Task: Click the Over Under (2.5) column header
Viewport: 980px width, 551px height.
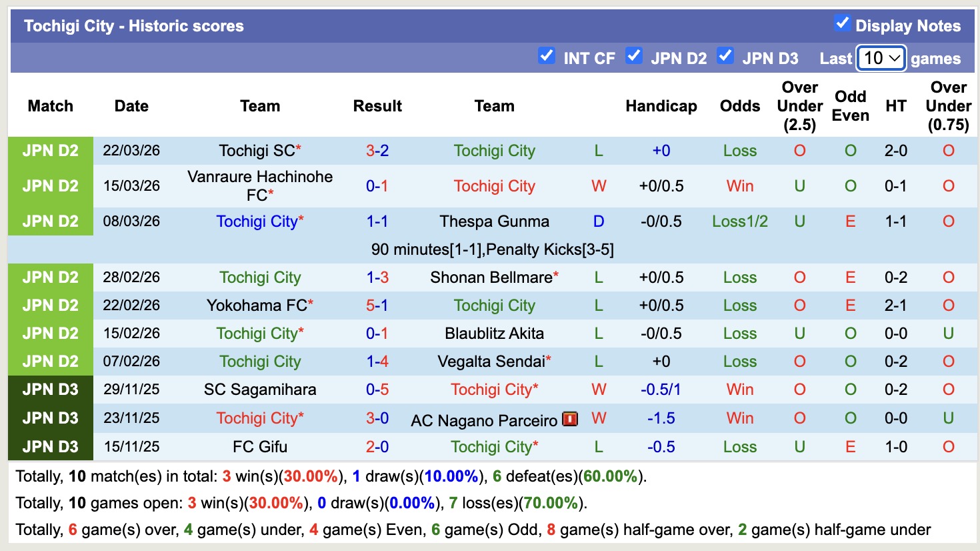Action: click(799, 105)
